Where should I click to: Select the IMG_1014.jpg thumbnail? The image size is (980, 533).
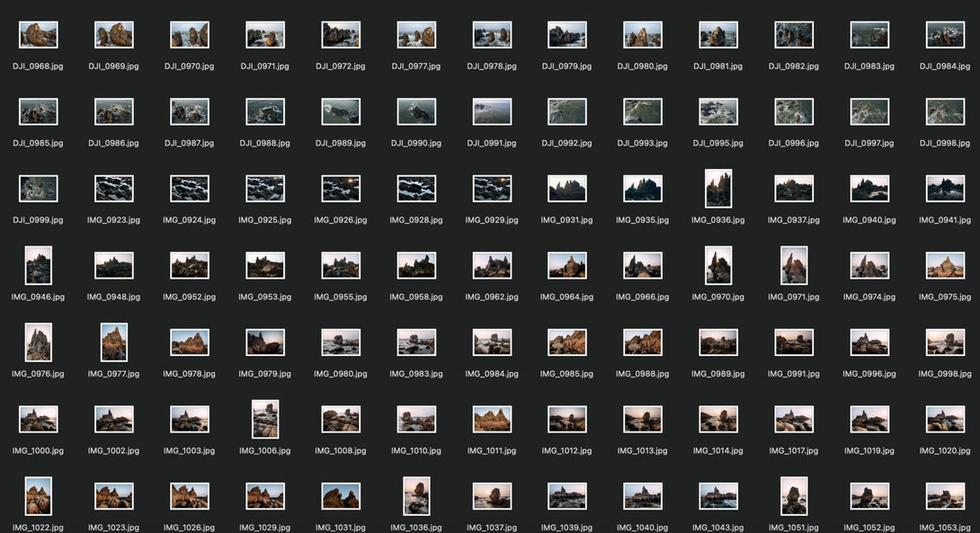[x=718, y=419]
